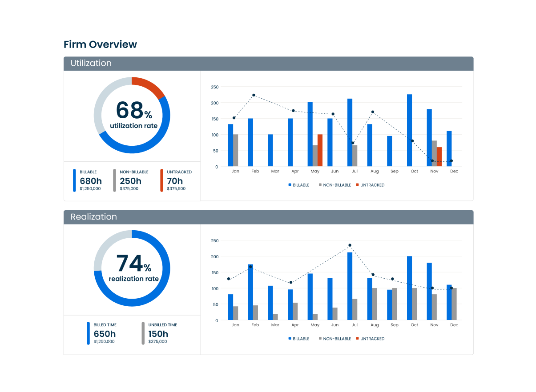The height and width of the screenshot is (392, 536).
Task: Open the Billable 680h stat
Action: point(90,180)
